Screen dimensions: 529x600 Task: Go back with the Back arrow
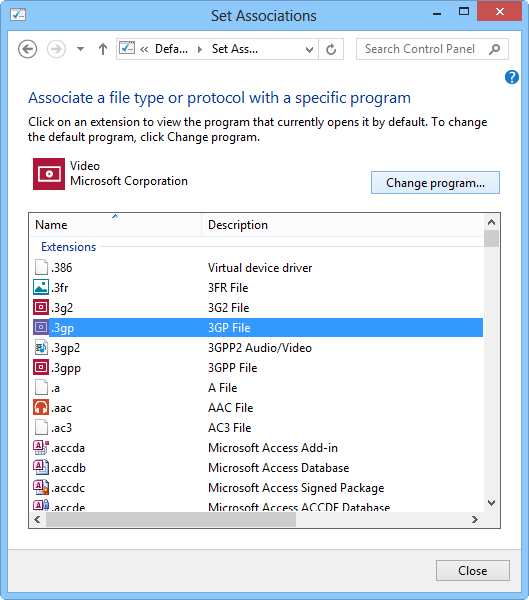point(28,49)
